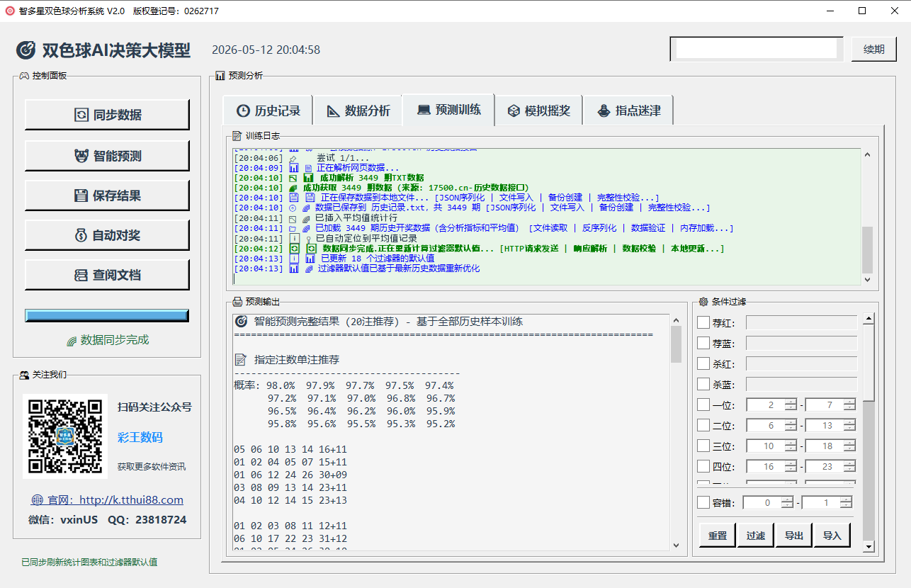Decrease the 二位 minimum value 6 spinner

(x=791, y=429)
